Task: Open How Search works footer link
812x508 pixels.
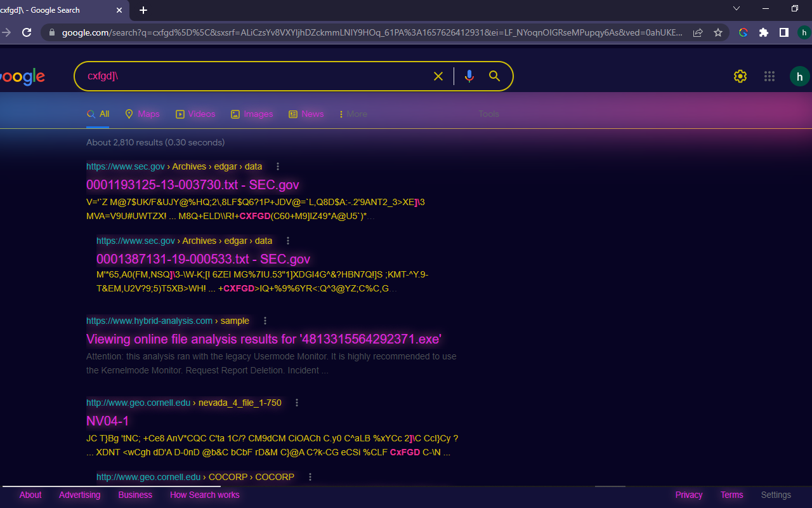Action: click(x=205, y=495)
